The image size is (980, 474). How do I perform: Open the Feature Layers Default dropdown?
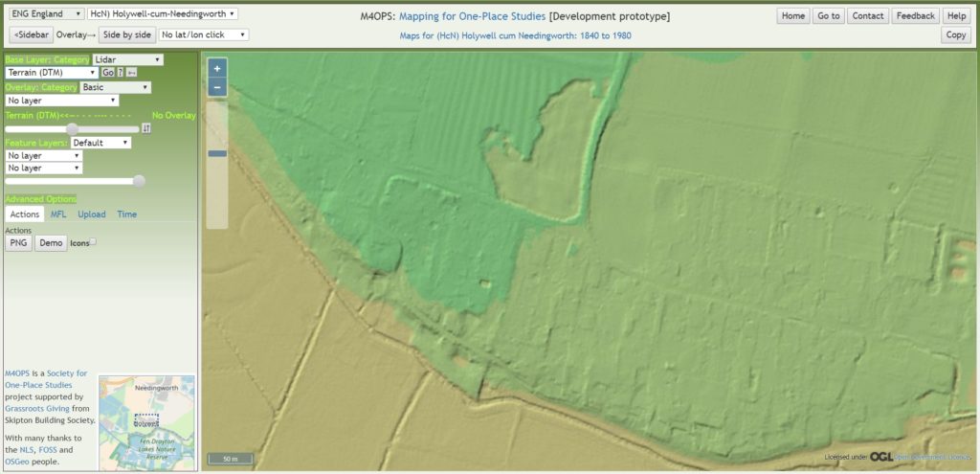coord(101,143)
